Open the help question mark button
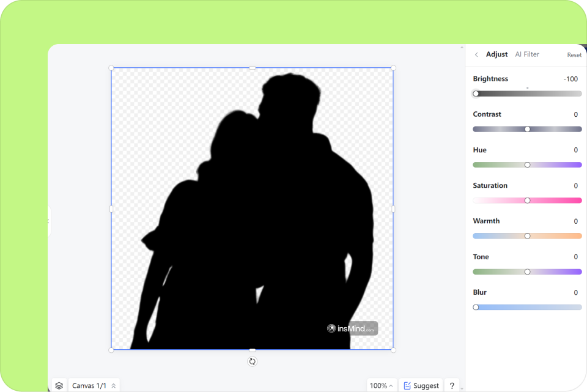The width and height of the screenshot is (587, 392). pos(452,386)
